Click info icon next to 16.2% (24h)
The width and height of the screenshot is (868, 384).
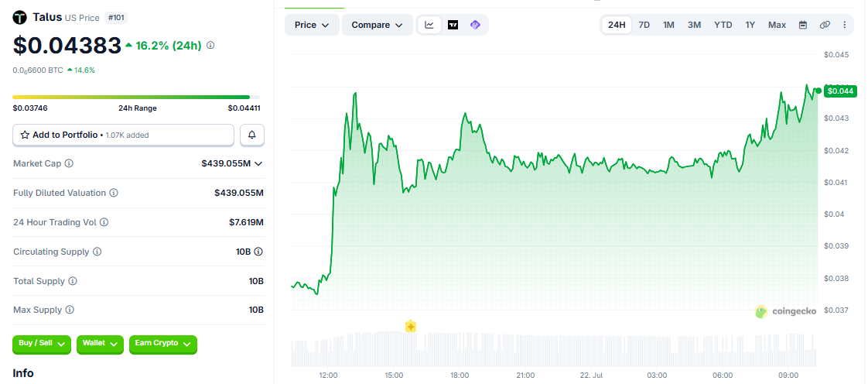[x=210, y=46]
